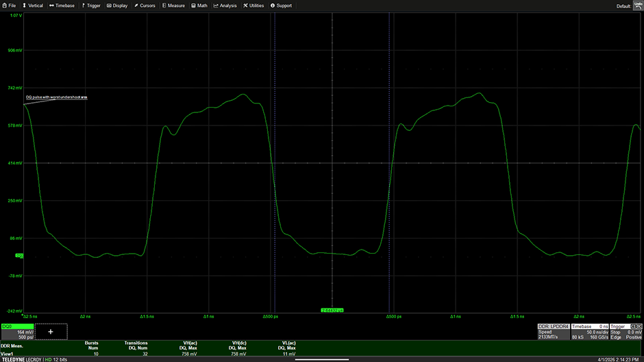This screenshot has width=644, height=362.
Task: Open the Trigger descriptor box
Action: click(x=626, y=331)
